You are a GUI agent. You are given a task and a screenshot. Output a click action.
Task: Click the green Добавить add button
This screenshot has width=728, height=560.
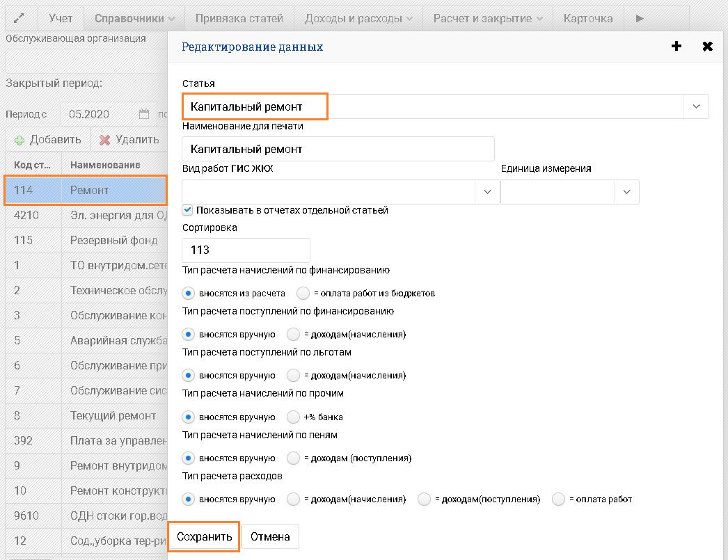[48, 140]
